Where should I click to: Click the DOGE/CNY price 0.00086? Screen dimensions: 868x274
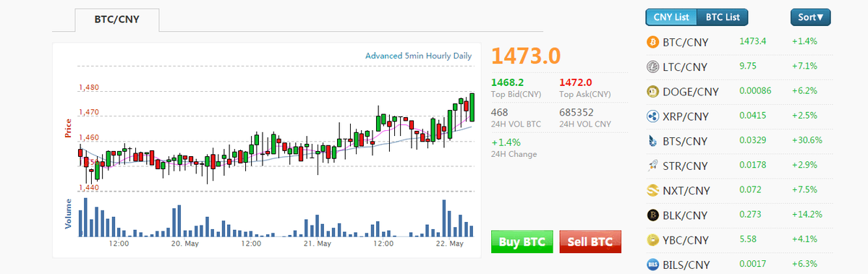(x=756, y=91)
